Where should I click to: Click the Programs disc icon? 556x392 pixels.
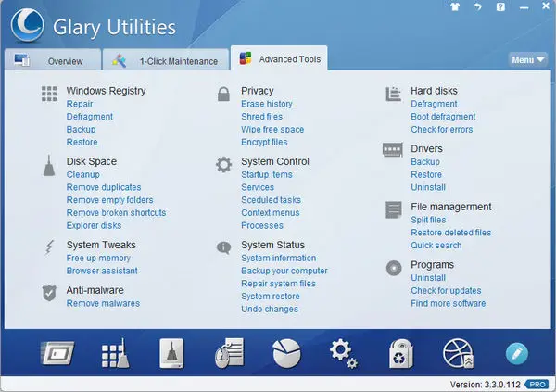point(394,268)
